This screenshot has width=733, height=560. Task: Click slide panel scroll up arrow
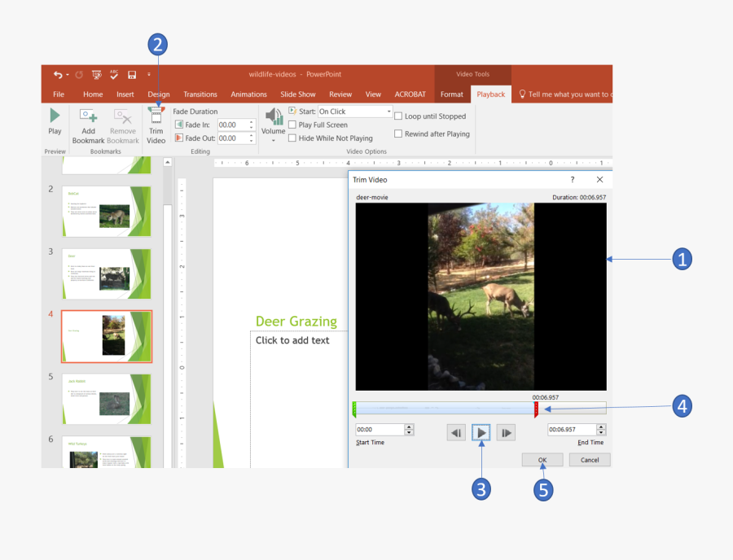(x=167, y=162)
